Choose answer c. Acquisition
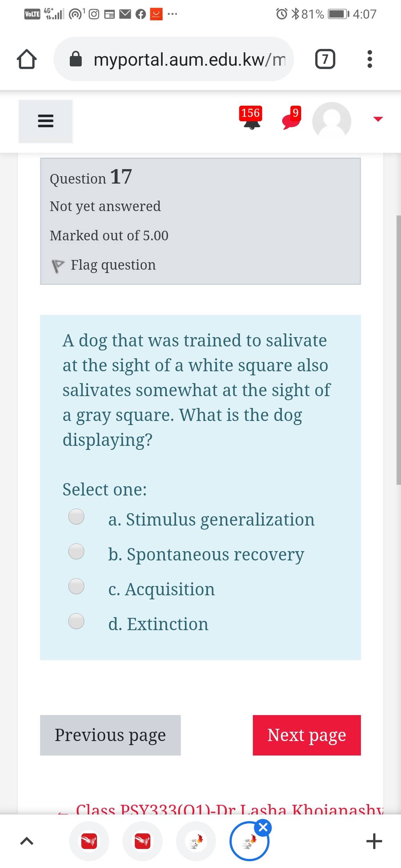 point(76,586)
